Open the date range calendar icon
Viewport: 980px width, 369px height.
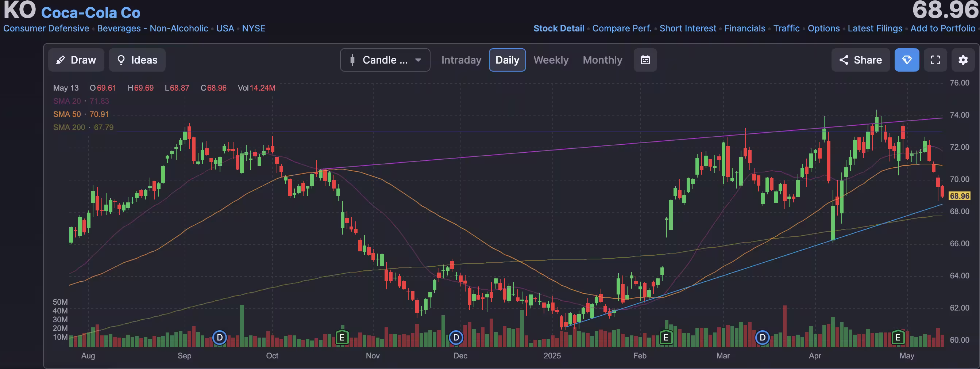[645, 60]
